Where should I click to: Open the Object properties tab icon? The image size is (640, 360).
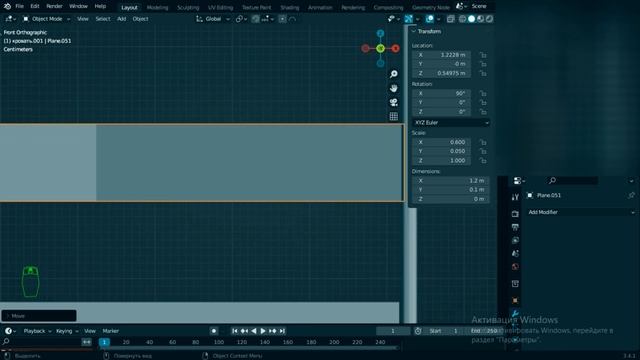coord(515,300)
